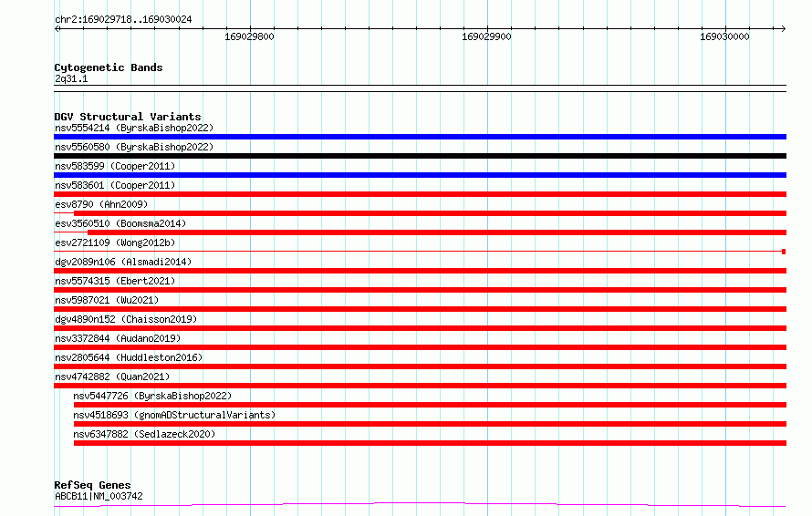
Task: Click the RefSeq Genes track heading
Action: [x=92, y=486]
